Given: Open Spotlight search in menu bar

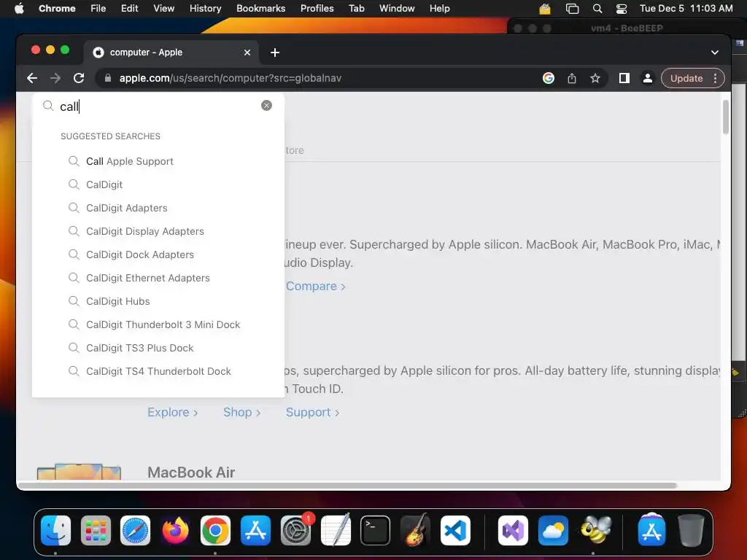Looking at the screenshot, I should [597, 8].
